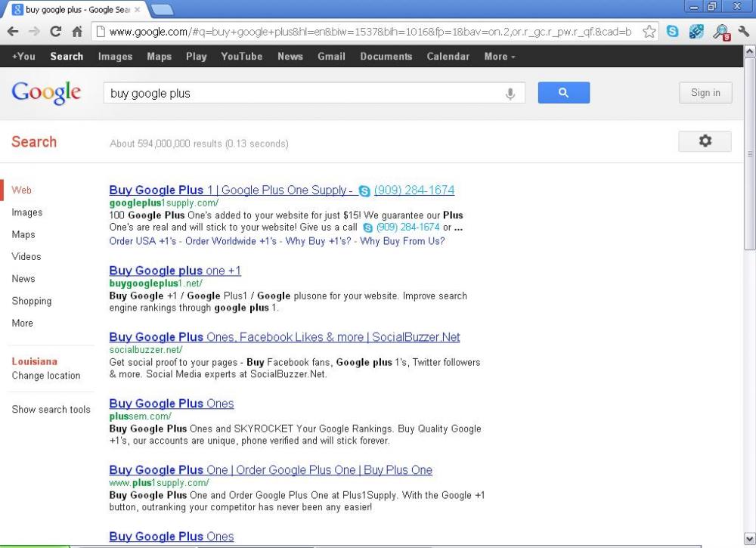The image size is (756, 548).
Task: Open the Order Worldwide +1's sitelink
Action: tap(231, 241)
